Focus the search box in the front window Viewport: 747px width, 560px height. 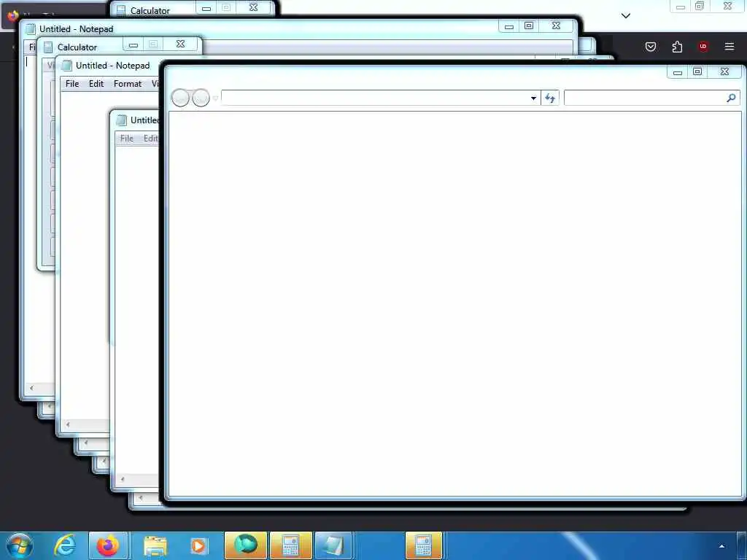[645, 98]
